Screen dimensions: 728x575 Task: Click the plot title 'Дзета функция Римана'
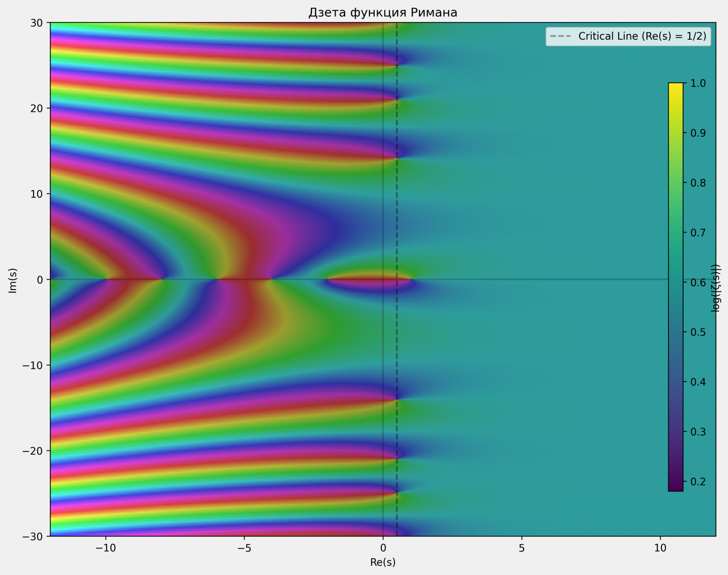[x=383, y=13]
